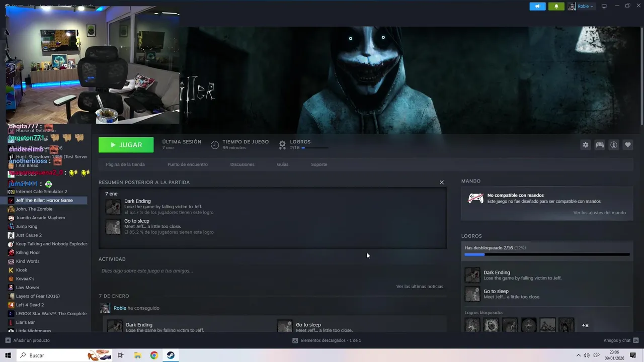The height and width of the screenshot is (362, 644).
Task: Open File Explorer from the taskbar
Action: [x=137, y=355]
